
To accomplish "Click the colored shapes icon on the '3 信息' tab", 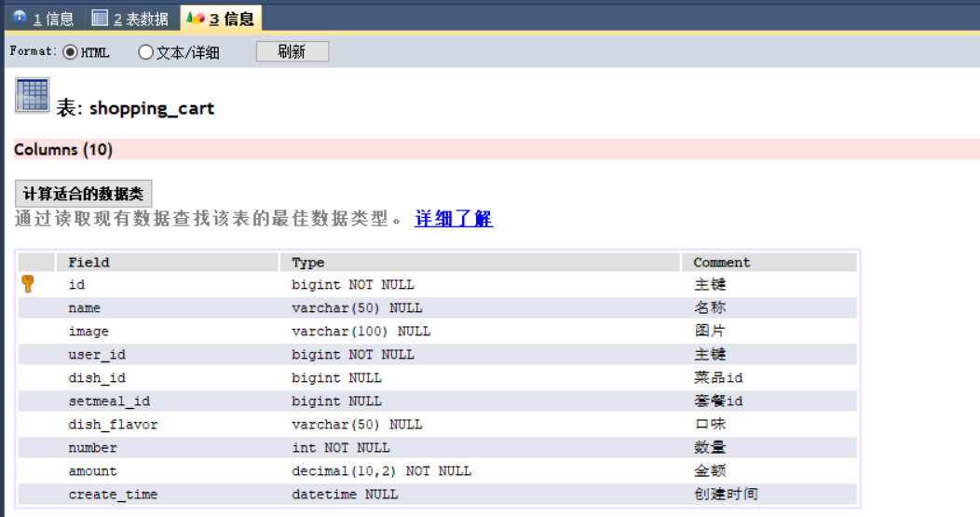I will [x=195, y=18].
